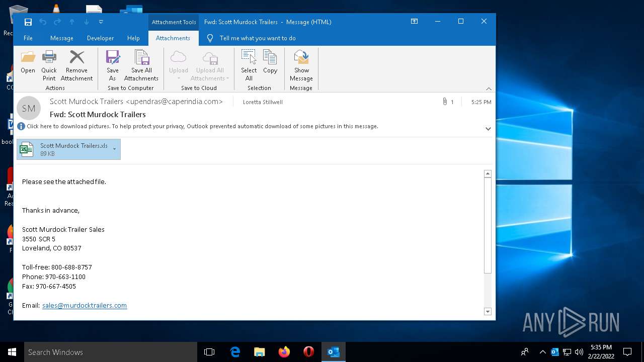
Task: Click the Undo arrow in quick access toolbar
Action: (43, 22)
